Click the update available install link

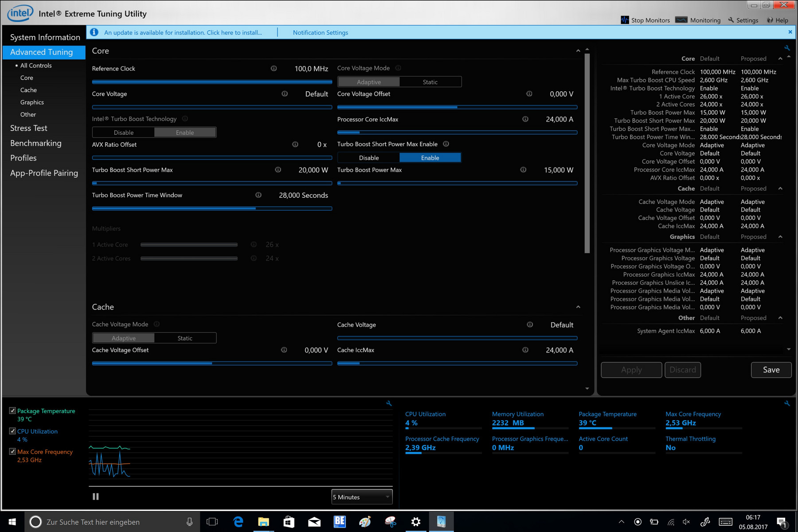tap(183, 32)
